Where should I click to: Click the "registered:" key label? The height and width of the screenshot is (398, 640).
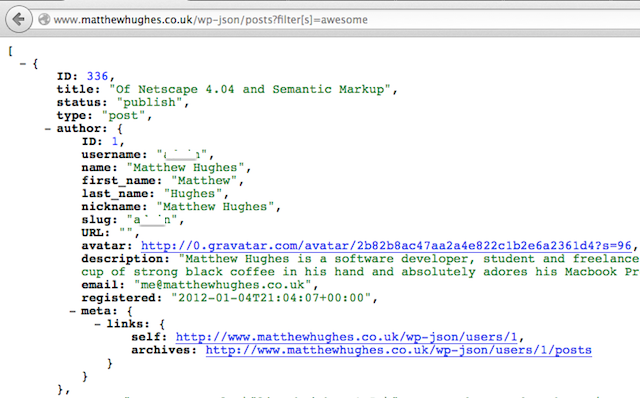[122, 298]
